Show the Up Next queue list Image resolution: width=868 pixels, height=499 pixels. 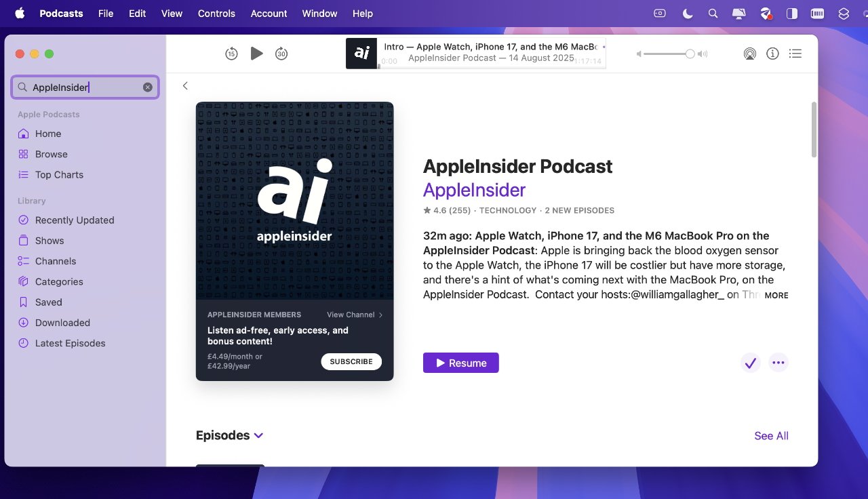[x=795, y=53]
